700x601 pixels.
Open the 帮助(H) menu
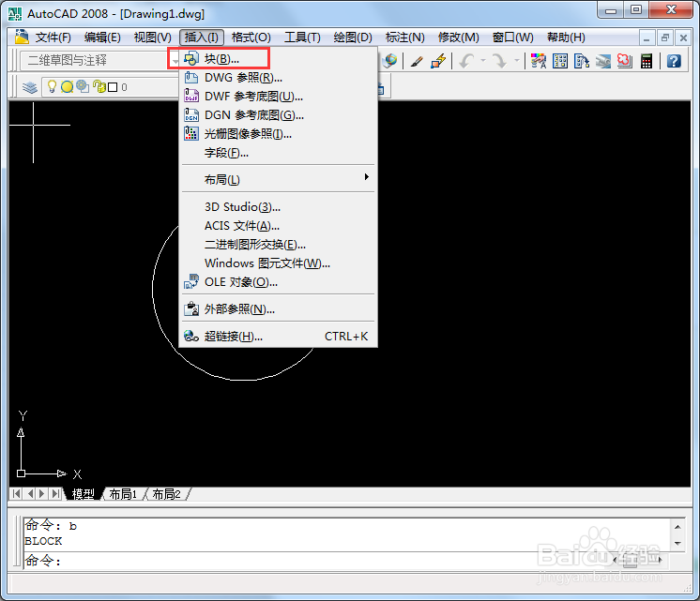click(566, 38)
